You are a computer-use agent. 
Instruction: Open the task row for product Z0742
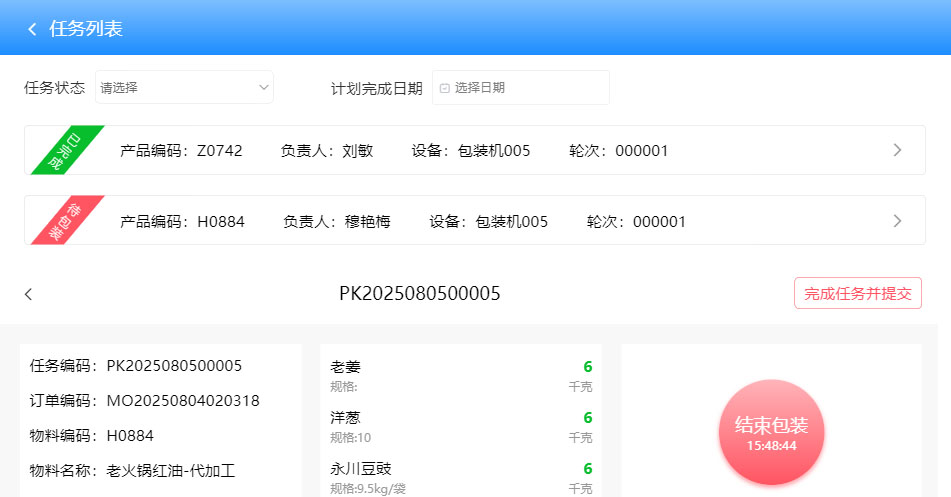(x=474, y=150)
